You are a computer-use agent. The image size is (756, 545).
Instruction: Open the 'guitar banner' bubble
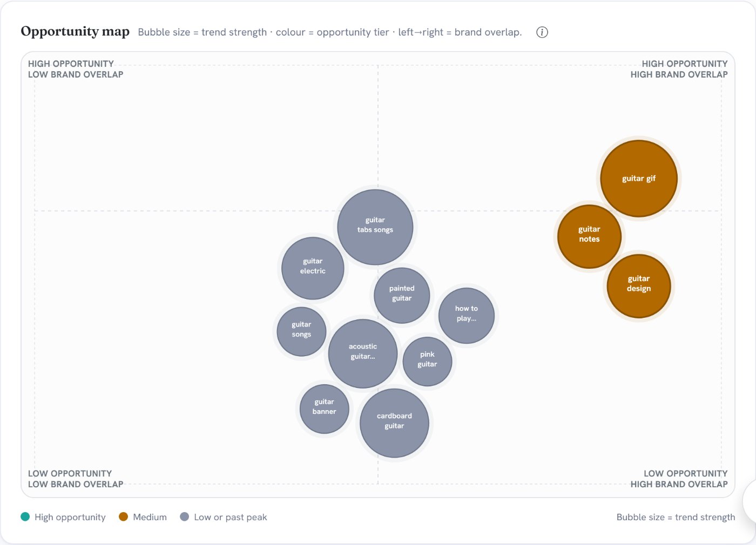coord(324,409)
